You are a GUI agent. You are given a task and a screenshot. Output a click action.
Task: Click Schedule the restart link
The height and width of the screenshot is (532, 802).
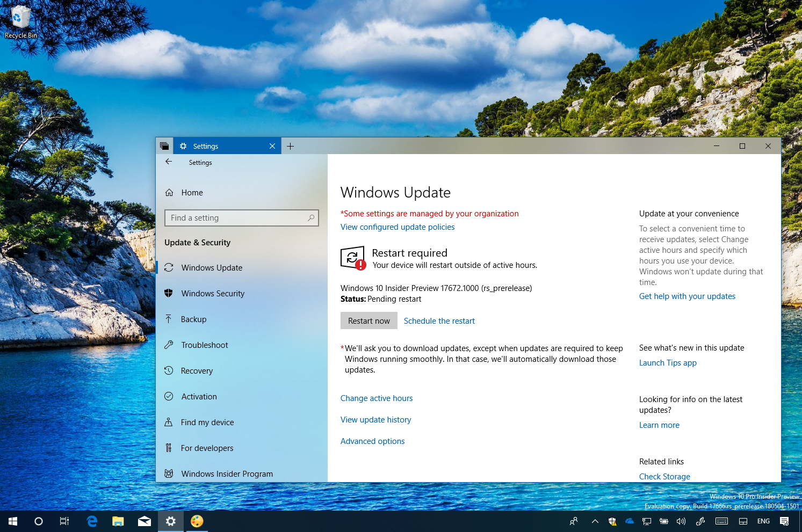click(x=439, y=320)
